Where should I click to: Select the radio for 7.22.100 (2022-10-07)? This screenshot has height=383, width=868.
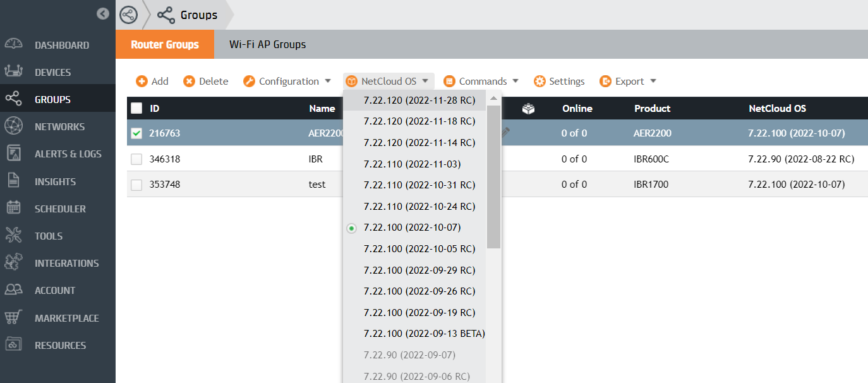[x=352, y=228]
